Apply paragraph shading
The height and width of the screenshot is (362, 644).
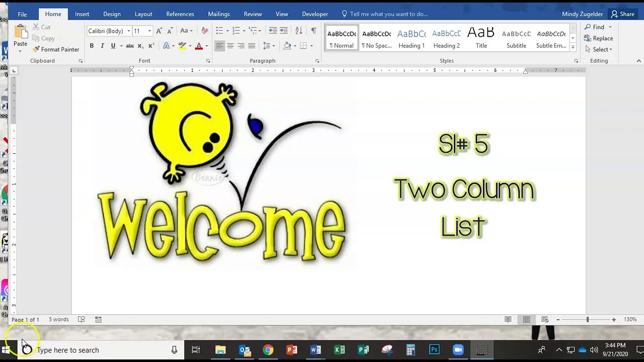tap(287, 46)
